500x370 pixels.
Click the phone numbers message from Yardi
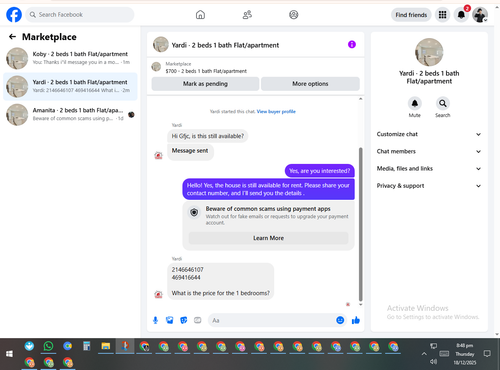pos(220,281)
